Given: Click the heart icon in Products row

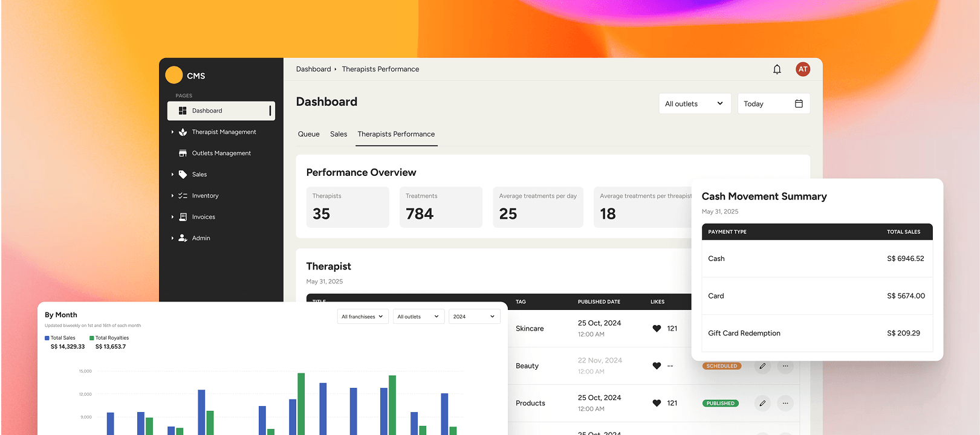Looking at the screenshot, I should point(657,404).
